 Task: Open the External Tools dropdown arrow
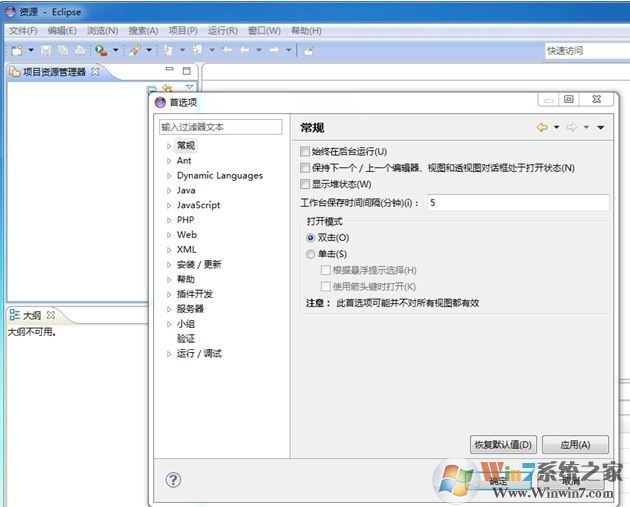pyautogui.click(x=116, y=50)
